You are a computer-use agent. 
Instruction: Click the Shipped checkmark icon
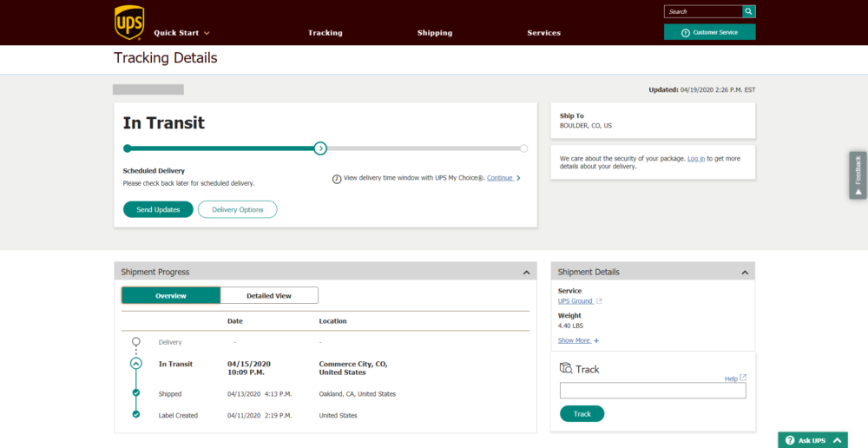(136, 393)
